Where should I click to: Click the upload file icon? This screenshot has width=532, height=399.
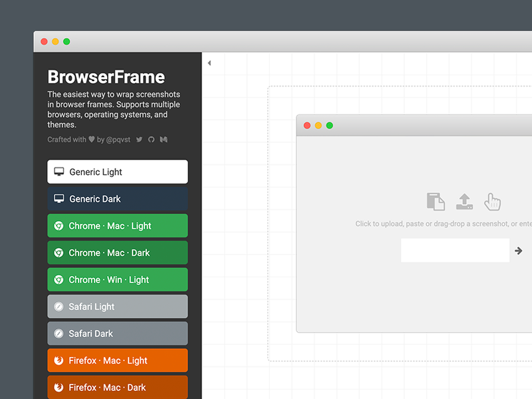click(464, 201)
